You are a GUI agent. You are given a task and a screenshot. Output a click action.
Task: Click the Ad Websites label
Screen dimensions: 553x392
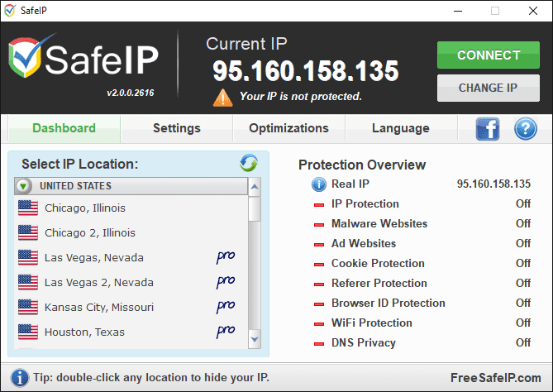click(363, 243)
